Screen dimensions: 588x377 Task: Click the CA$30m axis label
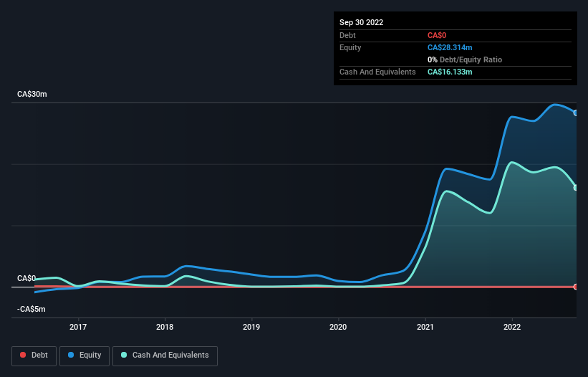click(32, 94)
